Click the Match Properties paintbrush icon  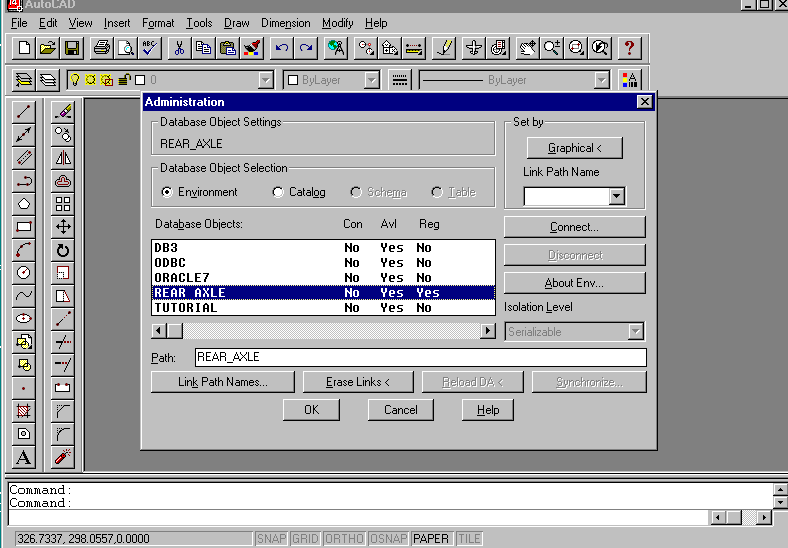click(x=252, y=48)
